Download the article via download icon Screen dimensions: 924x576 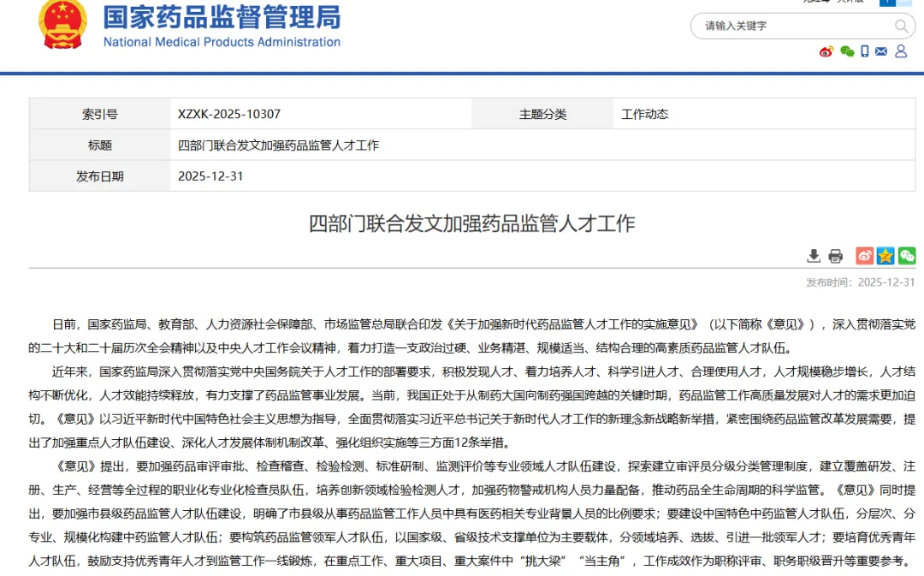coord(814,256)
